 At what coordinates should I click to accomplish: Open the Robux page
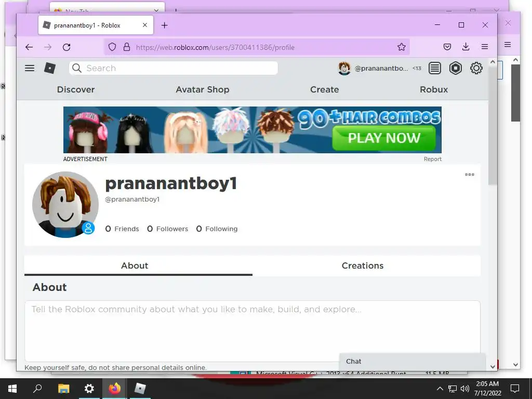(434, 89)
